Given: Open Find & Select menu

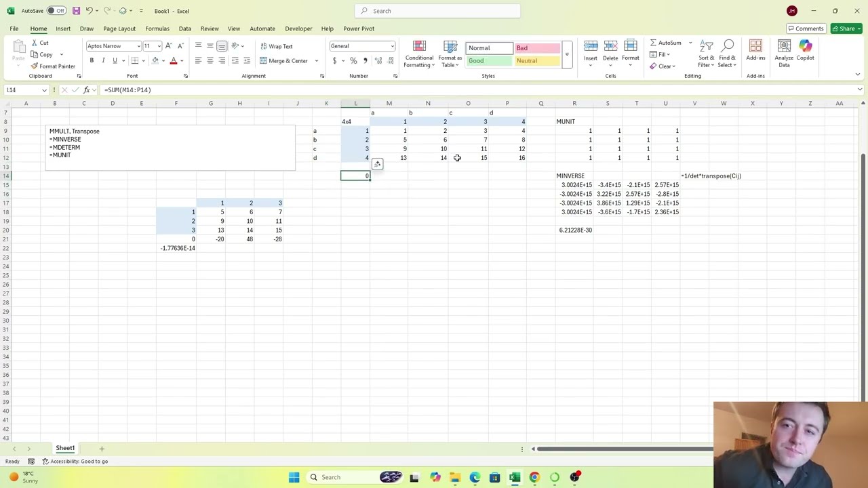Looking at the screenshot, I should click(727, 54).
